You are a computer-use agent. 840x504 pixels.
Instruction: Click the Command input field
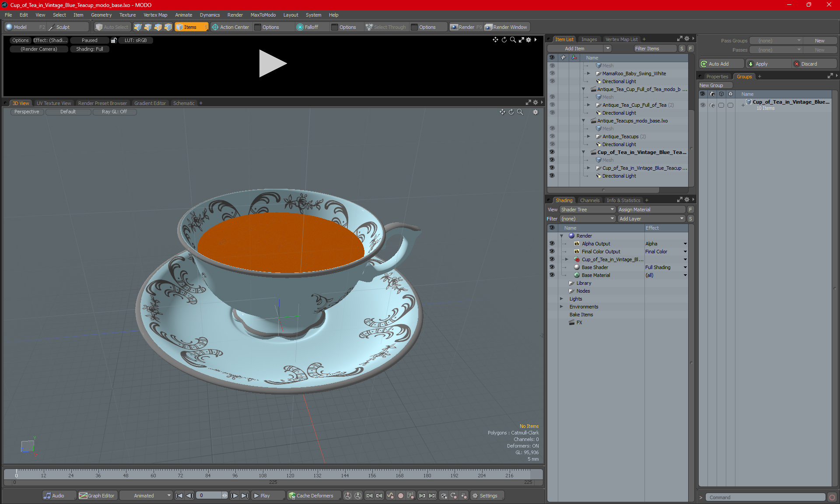(x=765, y=497)
